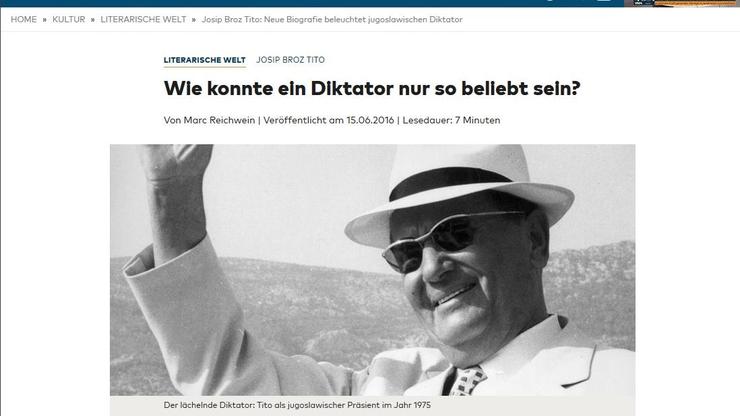Open LITERARISCHE WELT in the breadcrumb trail
740x416 pixels.
(143, 19)
